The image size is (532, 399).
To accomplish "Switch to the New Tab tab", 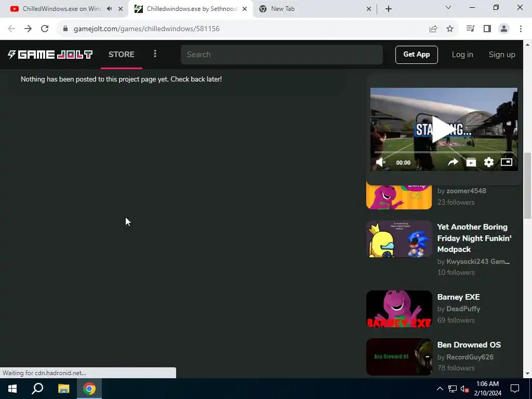I will click(x=315, y=9).
